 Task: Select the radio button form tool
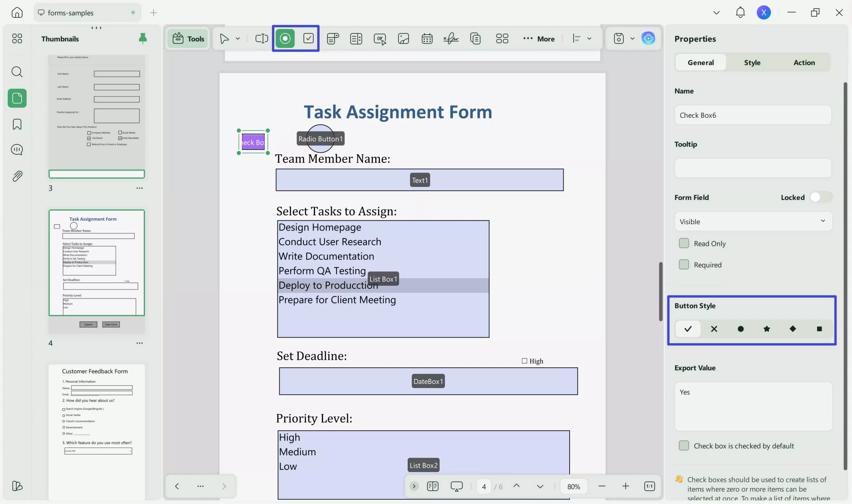(x=285, y=38)
